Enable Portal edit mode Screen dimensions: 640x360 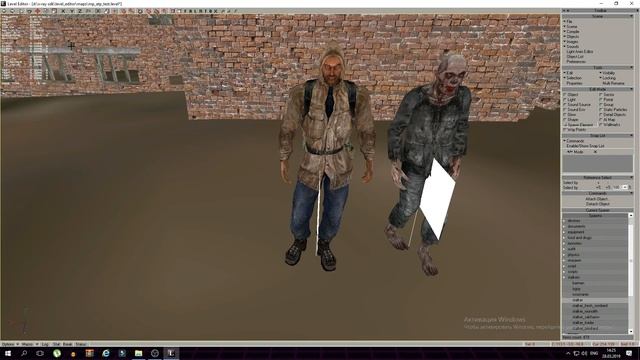606,100
